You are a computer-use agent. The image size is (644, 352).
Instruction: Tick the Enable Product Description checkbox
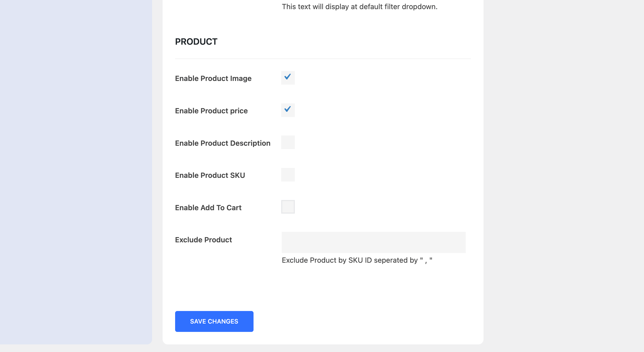coord(288,142)
